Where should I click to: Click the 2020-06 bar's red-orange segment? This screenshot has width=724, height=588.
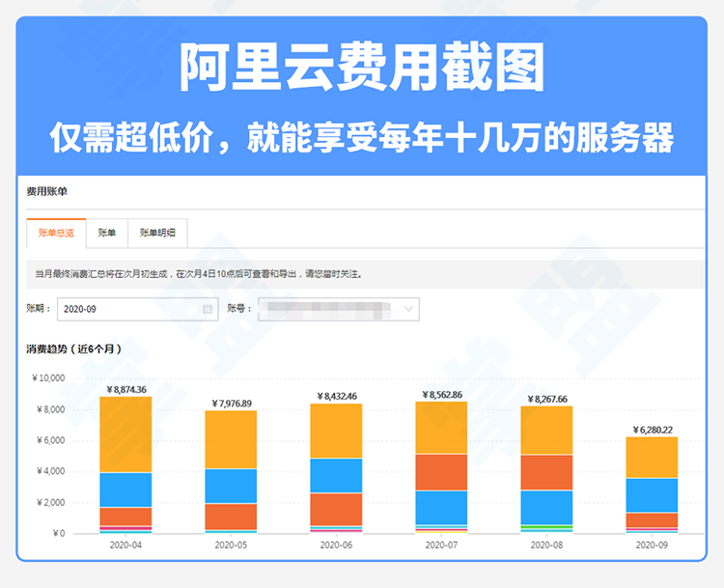pos(336,510)
